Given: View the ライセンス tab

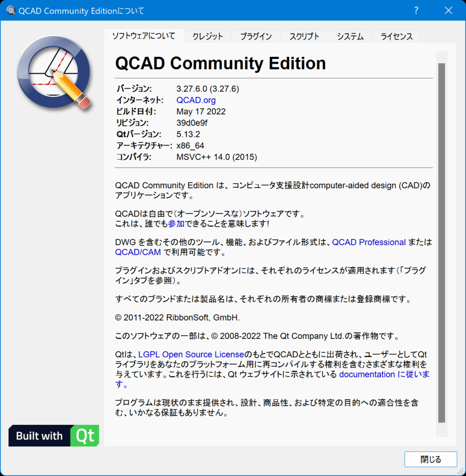Looking at the screenshot, I should [396, 36].
